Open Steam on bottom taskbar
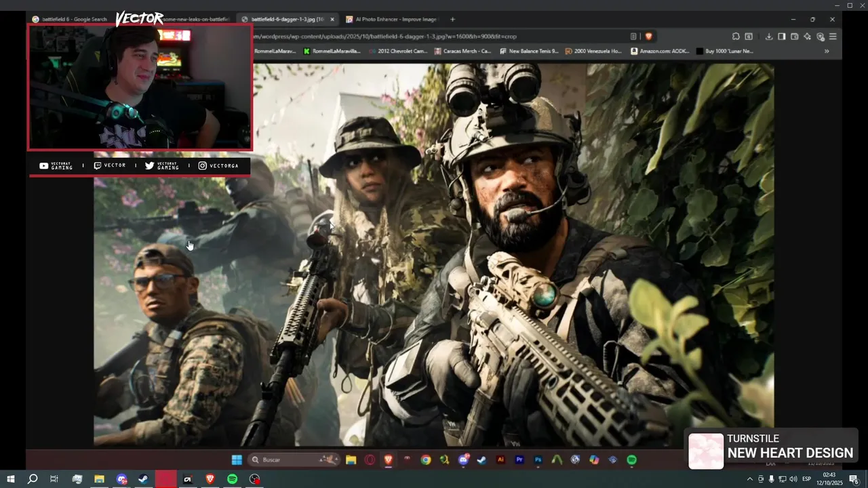The image size is (868, 488). coord(143,479)
